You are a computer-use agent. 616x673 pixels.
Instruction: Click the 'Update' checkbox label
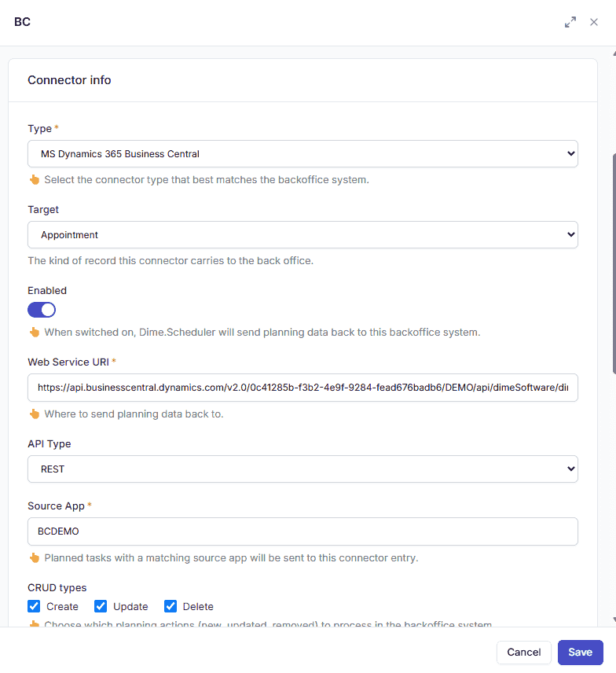[130, 606]
